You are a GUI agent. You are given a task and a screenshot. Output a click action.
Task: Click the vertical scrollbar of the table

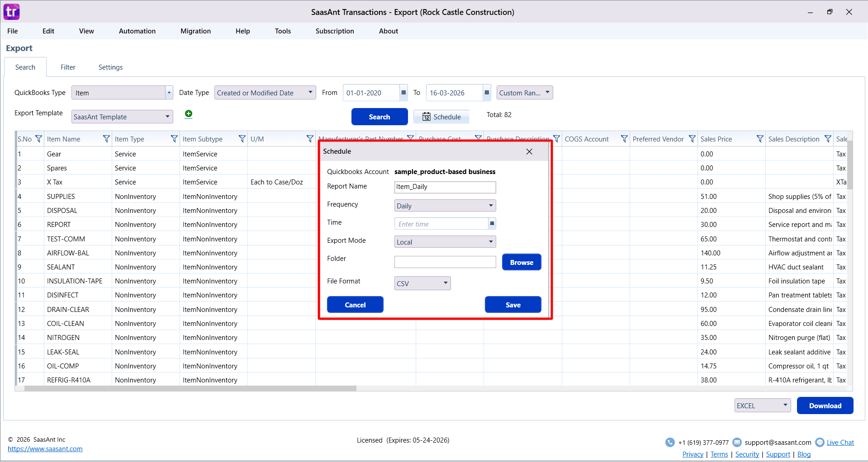pyautogui.click(x=850, y=165)
